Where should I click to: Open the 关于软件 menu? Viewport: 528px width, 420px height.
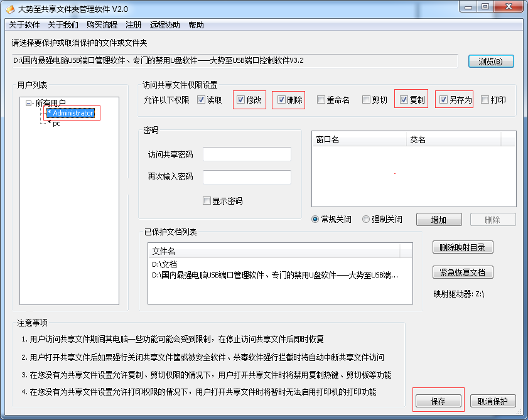[x=24, y=25]
